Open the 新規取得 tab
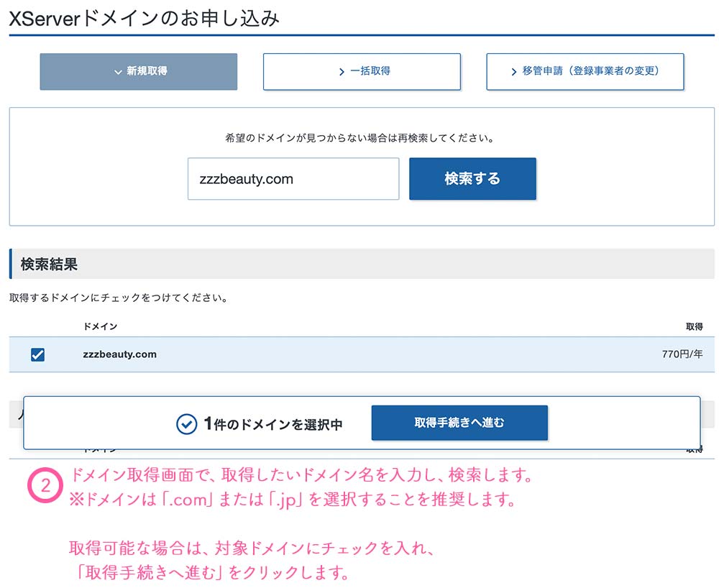 138,71
